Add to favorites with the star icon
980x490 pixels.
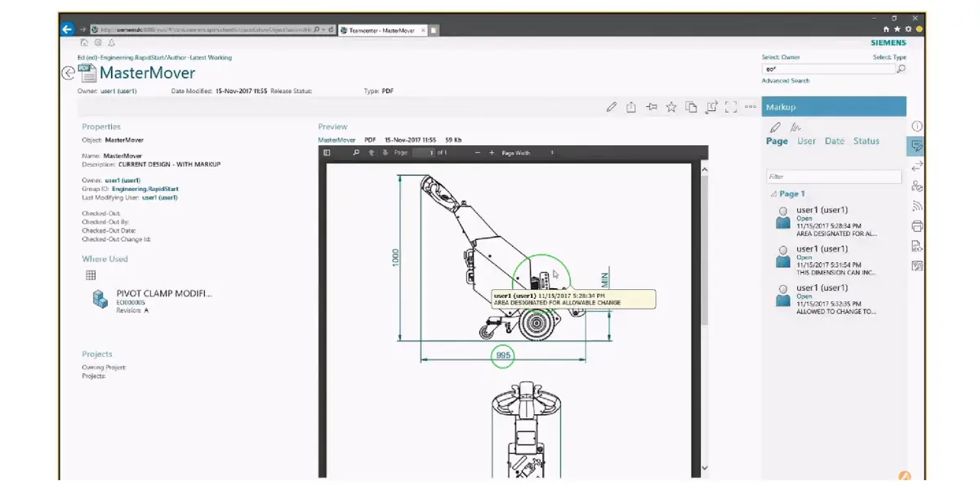tap(671, 107)
